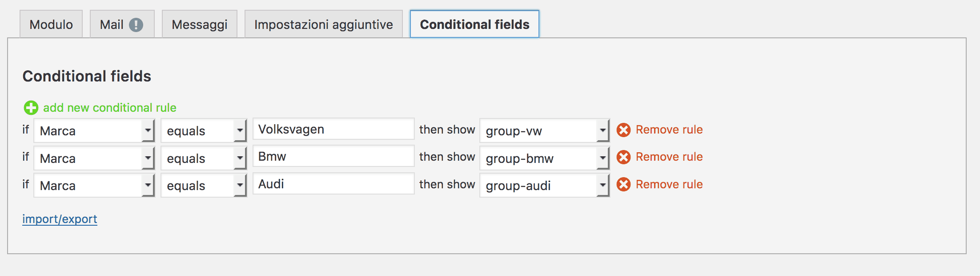
Task: Click the Audi value text field
Action: click(x=333, y=184)
